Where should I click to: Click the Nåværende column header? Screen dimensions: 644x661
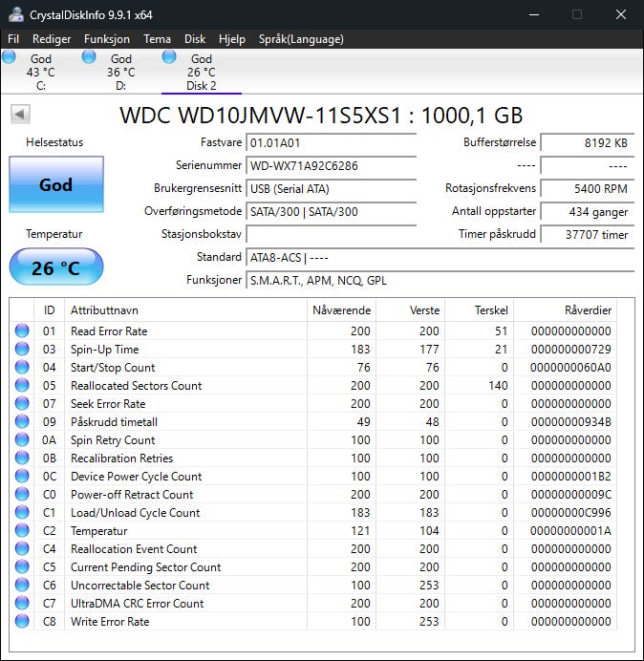(342, 310)
